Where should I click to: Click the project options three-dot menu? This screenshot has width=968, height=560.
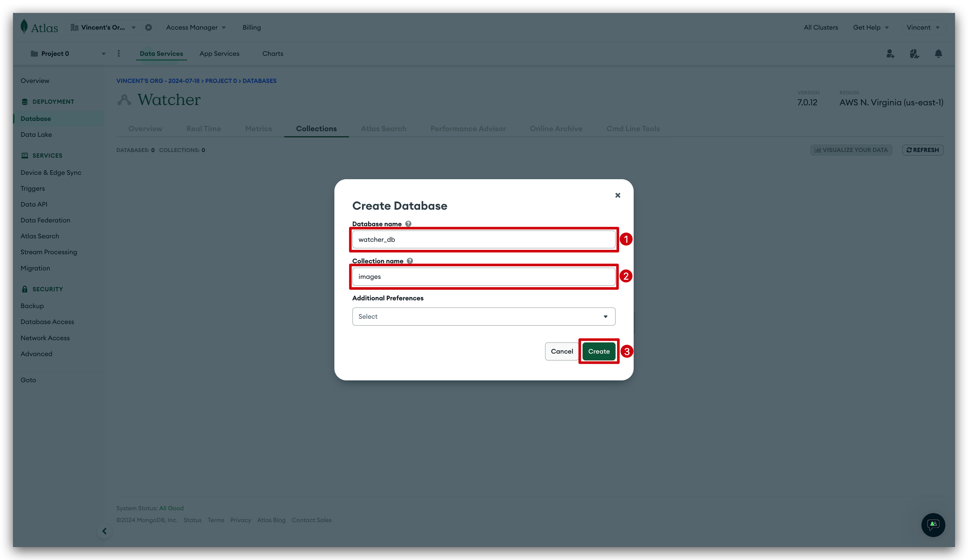119,53
